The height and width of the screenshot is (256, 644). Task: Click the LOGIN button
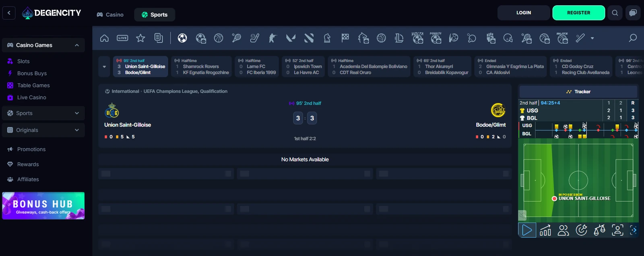(x=524, y=13)
